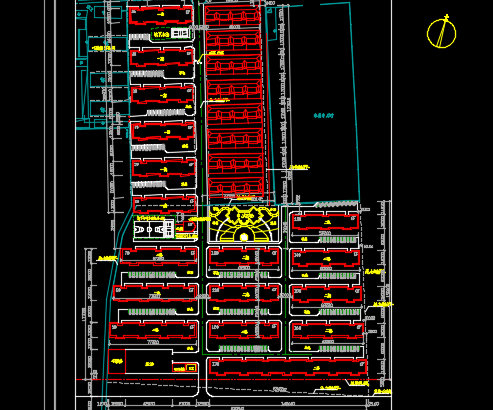Click the cyan label inside the large empty plot
Image resolution: width=493 pixels, height=410 pixels.
click(324, 116)
